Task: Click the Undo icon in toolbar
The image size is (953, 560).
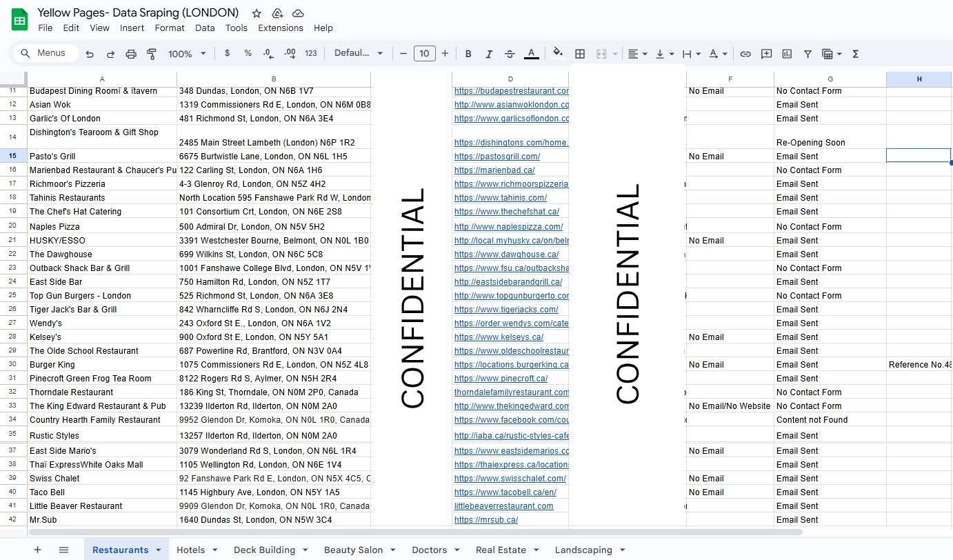Action: tap(90, 54)
